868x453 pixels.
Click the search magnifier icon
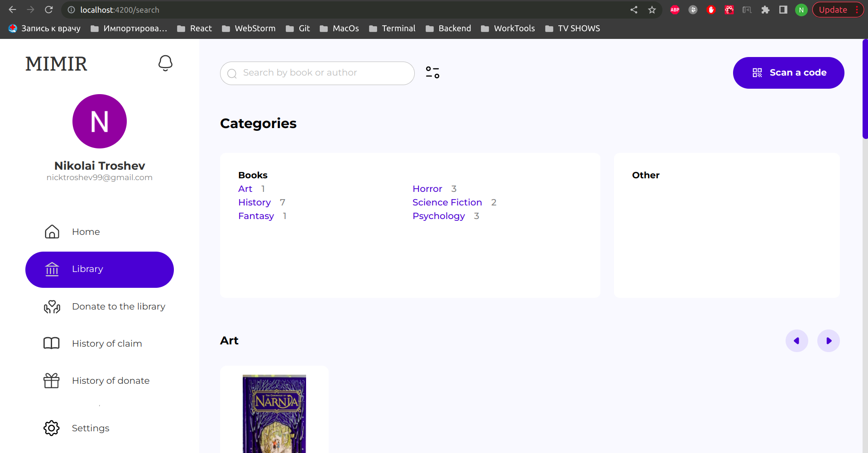(x=232, y=73)
